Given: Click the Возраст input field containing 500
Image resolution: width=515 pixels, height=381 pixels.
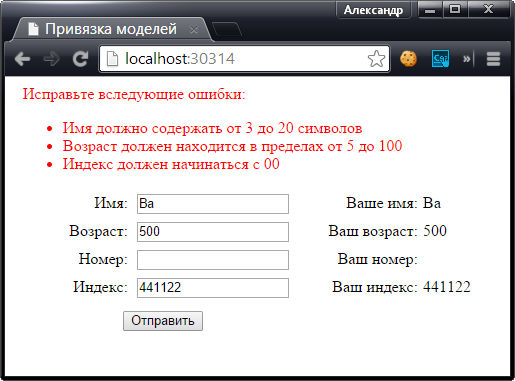Looking at the screenshot, I should (213, 232).
